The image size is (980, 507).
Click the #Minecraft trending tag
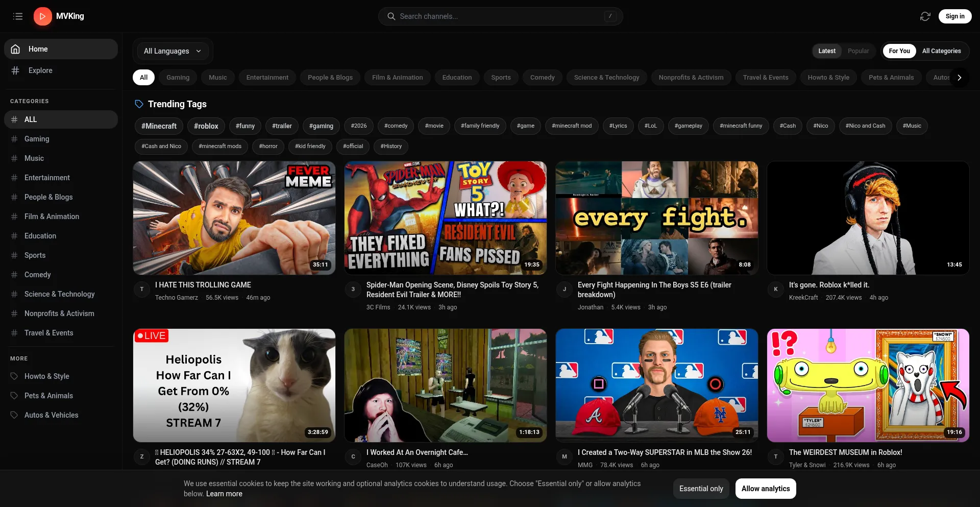[159, 126]
